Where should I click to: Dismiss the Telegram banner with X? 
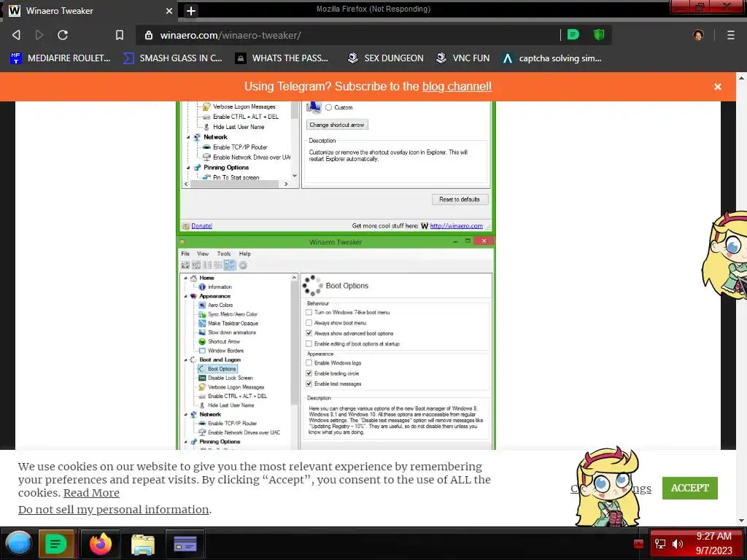click(x=718, y=87)
